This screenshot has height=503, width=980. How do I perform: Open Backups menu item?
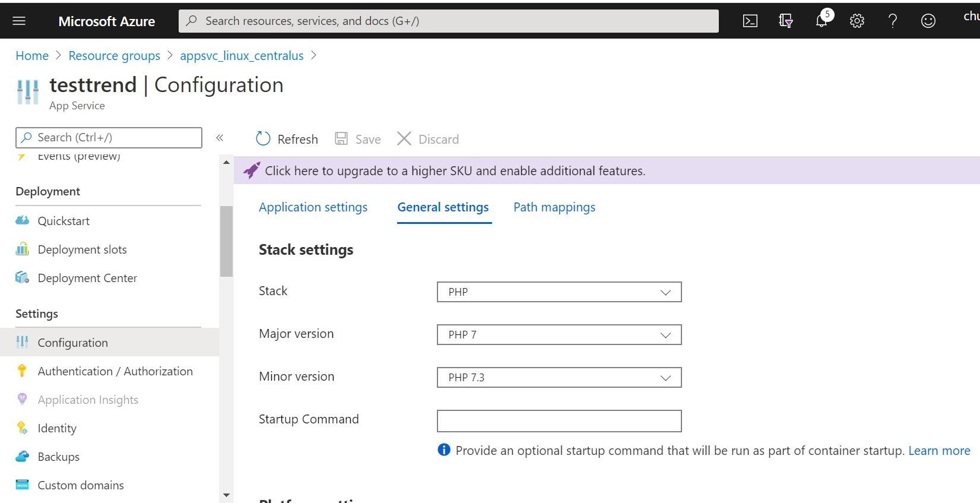pos(58,457)
